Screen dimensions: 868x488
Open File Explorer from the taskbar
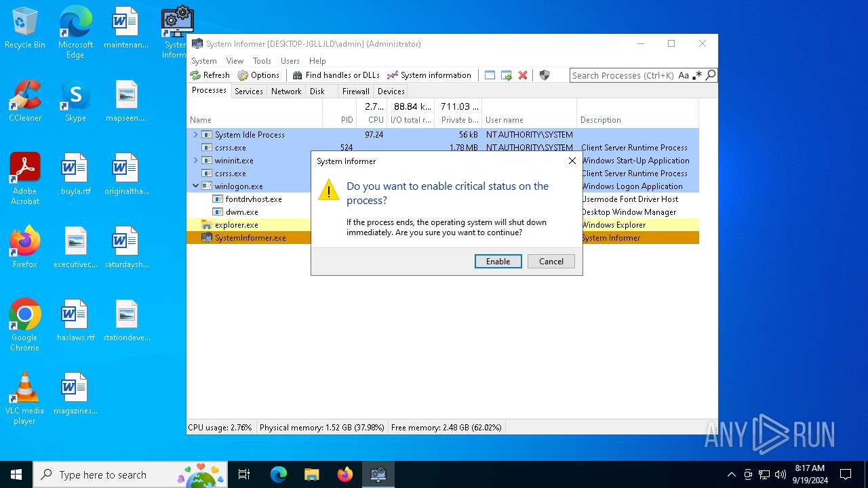(x=311, y=474)
